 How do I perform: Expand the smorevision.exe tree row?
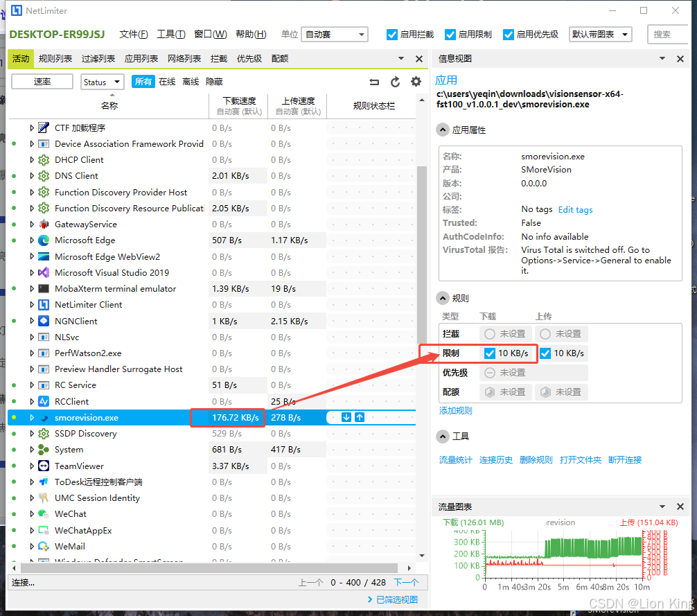click(x=32, y=418)
